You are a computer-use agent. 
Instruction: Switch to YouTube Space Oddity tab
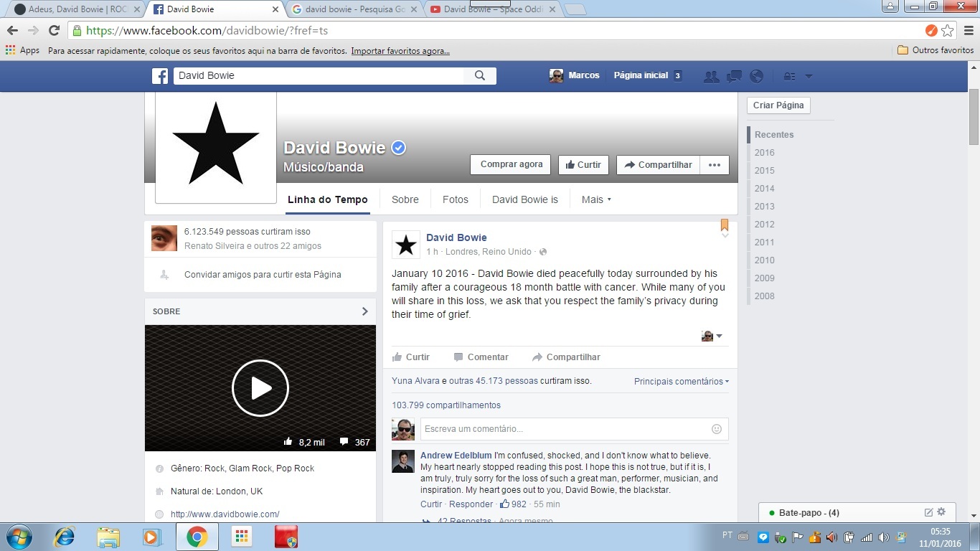coord(492,9)
